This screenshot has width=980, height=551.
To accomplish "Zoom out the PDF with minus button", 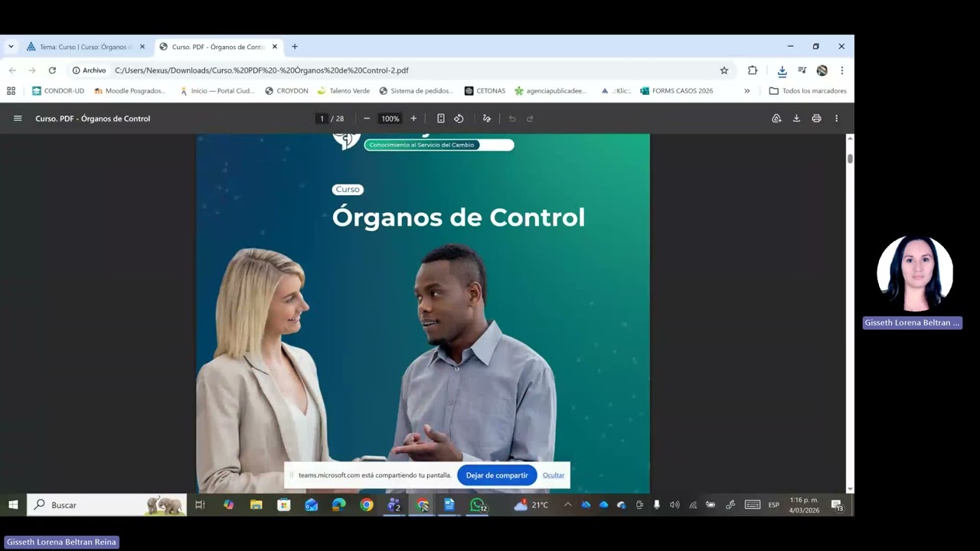I will point(367,119).
